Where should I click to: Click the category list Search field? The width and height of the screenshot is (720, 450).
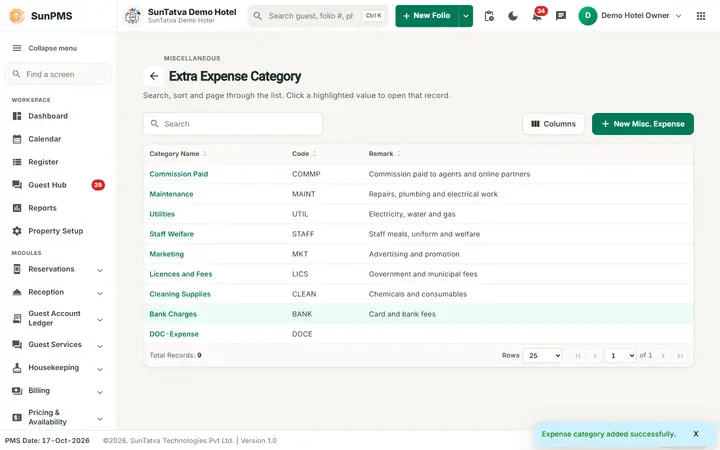(x=233, y=124)
